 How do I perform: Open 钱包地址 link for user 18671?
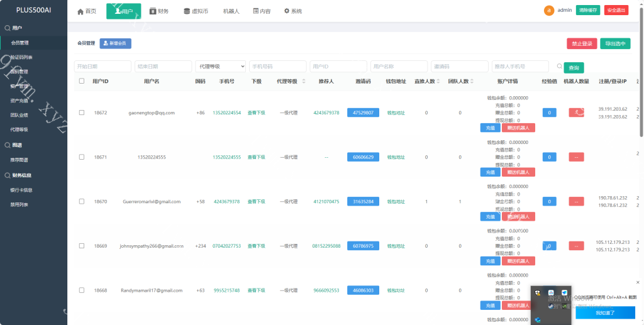(396, 157)
